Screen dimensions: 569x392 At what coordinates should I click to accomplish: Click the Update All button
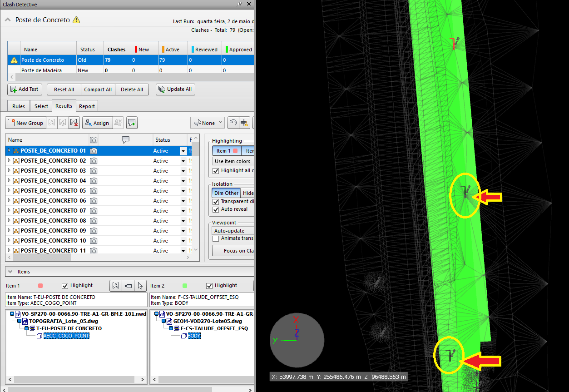(175, 89)
